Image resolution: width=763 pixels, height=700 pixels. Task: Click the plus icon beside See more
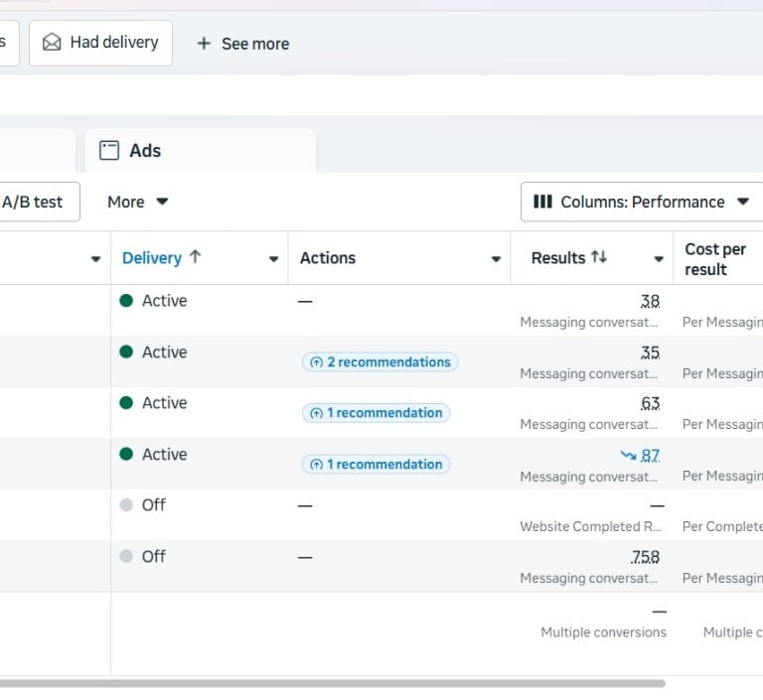click(x=204, y=44)
